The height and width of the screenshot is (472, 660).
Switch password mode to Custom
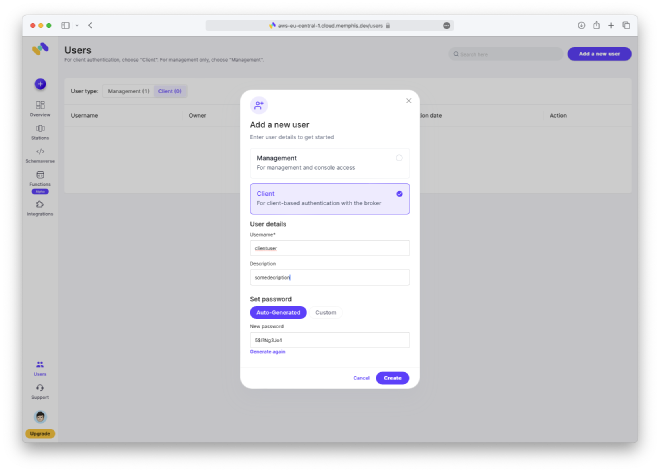coord(326,312)
